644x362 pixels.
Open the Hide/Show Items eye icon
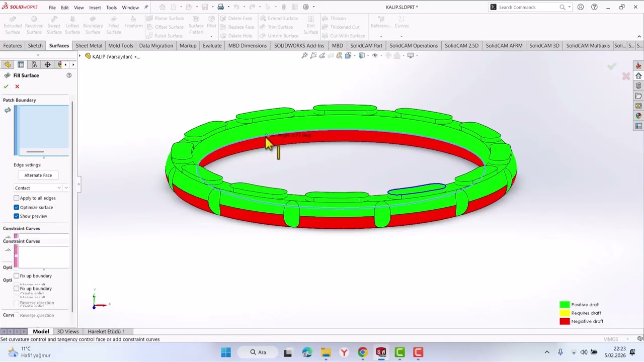point(374,55)
